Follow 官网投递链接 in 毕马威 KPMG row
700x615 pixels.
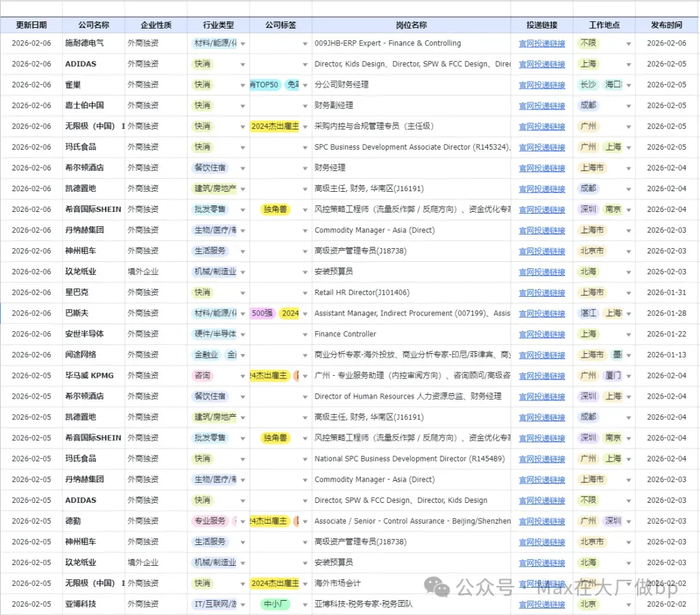coord(541,377)
